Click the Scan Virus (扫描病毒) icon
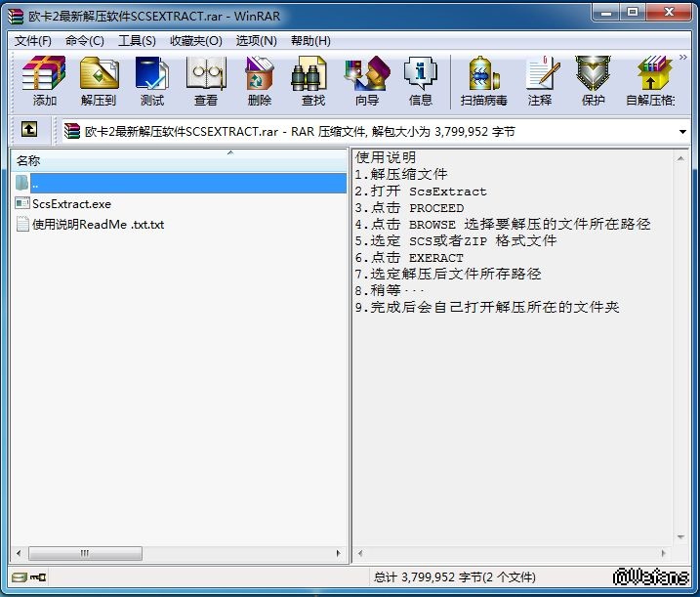700x597 pixels. (484, 81)
